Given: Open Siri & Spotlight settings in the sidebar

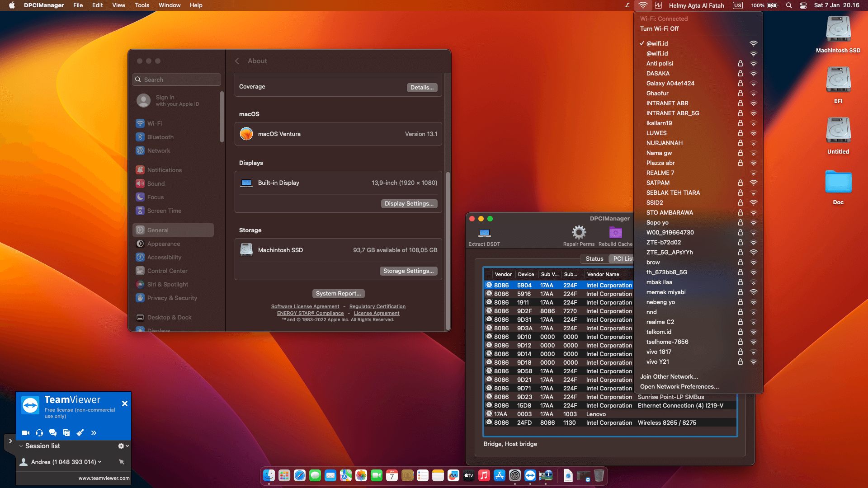Looking at the screenshot, I should pyautogui.click(x=167, y=284).
